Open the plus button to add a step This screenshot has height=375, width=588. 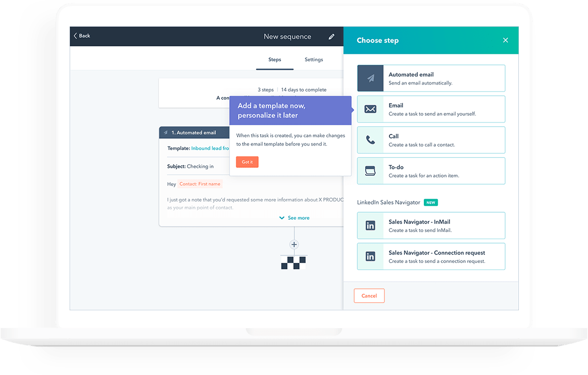click(x=294, y=245)
